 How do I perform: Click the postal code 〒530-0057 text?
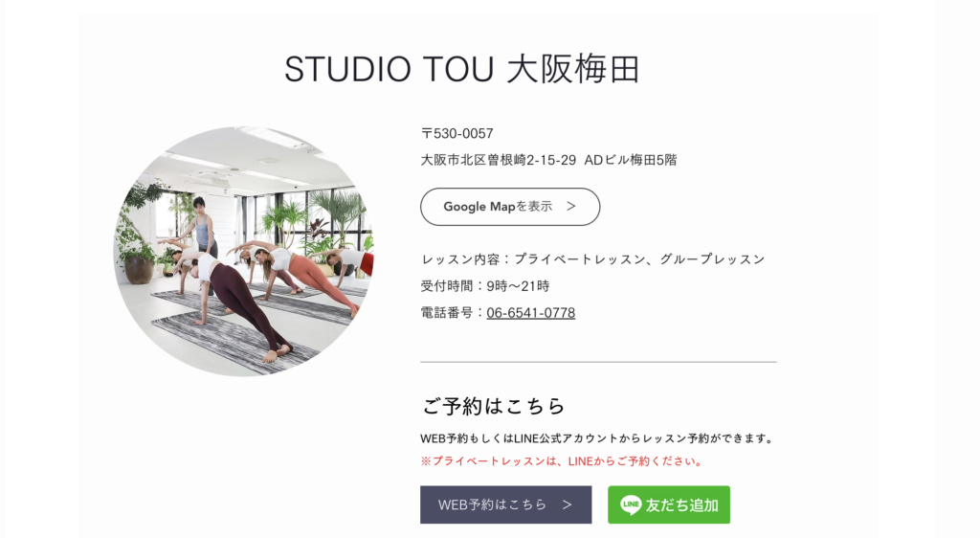[457, 133]
